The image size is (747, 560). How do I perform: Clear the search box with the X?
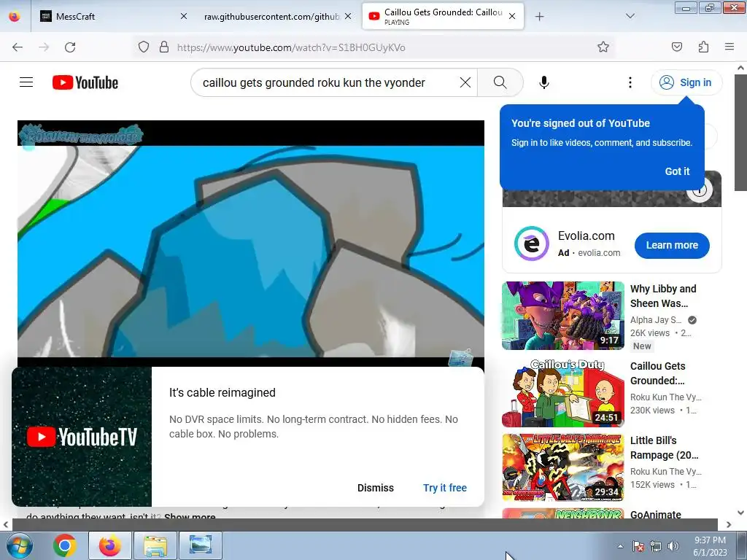pos(465,82)
